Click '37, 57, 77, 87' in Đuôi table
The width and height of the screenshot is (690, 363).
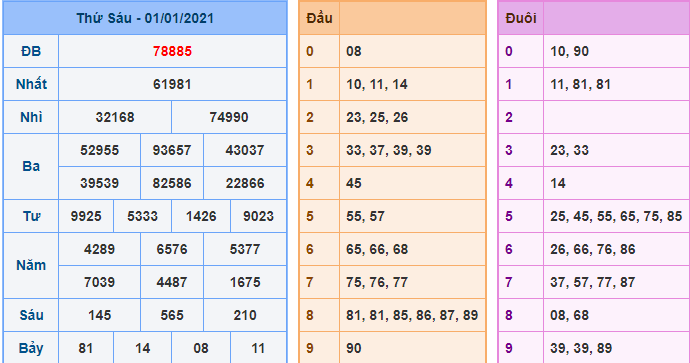coord(593,282)
